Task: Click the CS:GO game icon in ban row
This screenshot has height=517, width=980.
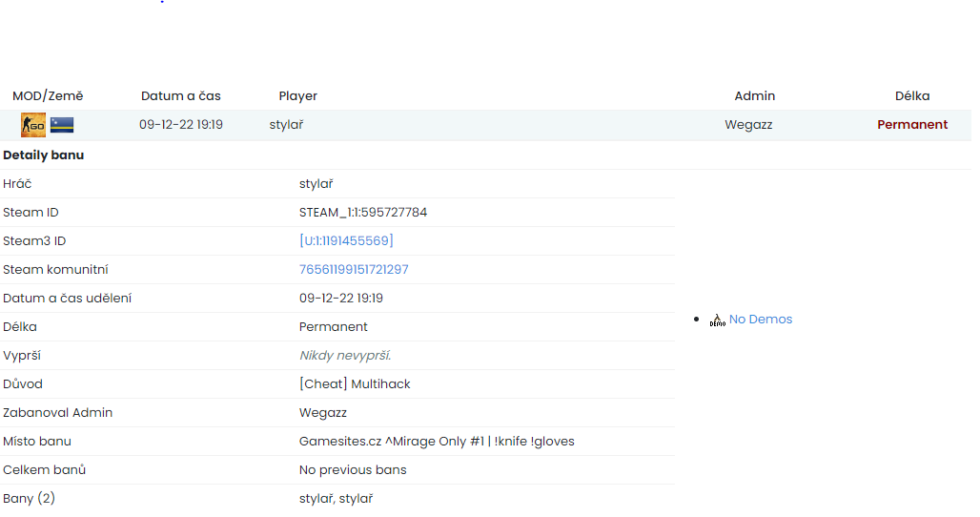Action: (x=32, y=125)
